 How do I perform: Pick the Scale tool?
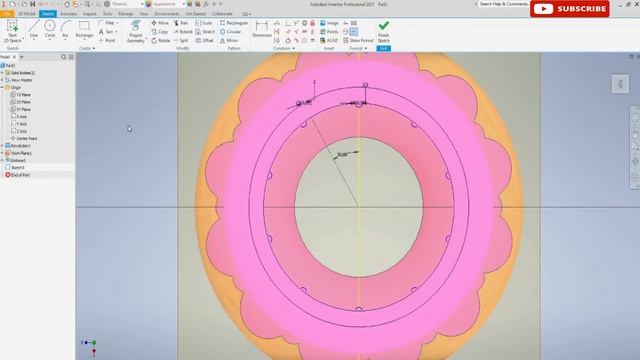tap(204, 23)
